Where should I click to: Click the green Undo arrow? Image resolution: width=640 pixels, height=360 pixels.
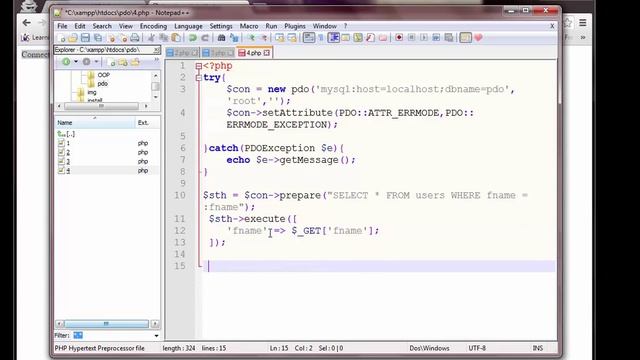[192, 38]
